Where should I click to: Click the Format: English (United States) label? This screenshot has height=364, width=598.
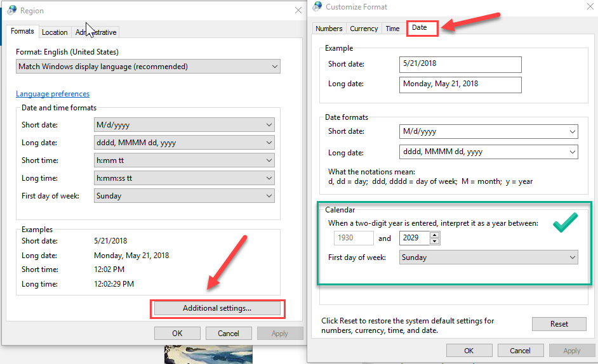[67, 52]
